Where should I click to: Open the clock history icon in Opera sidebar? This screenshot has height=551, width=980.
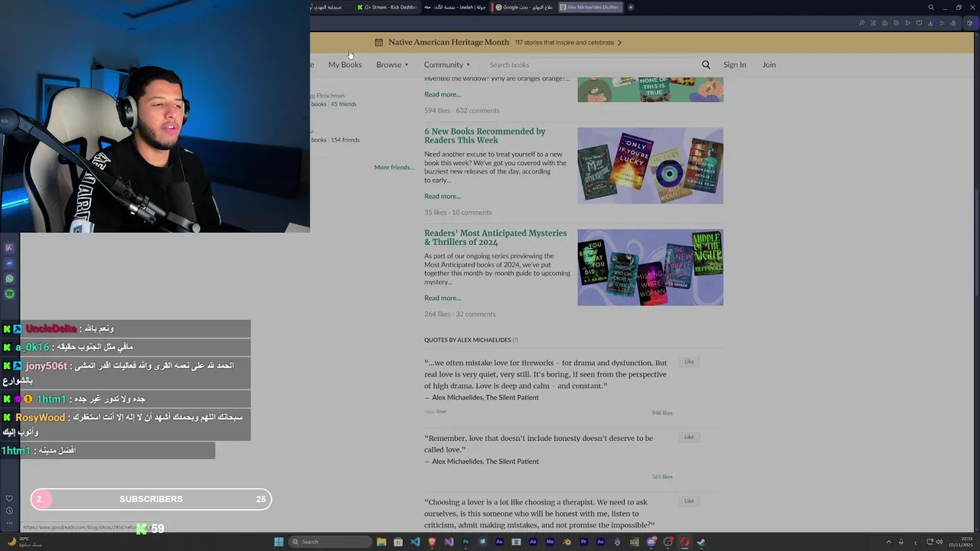click(9, 510)
